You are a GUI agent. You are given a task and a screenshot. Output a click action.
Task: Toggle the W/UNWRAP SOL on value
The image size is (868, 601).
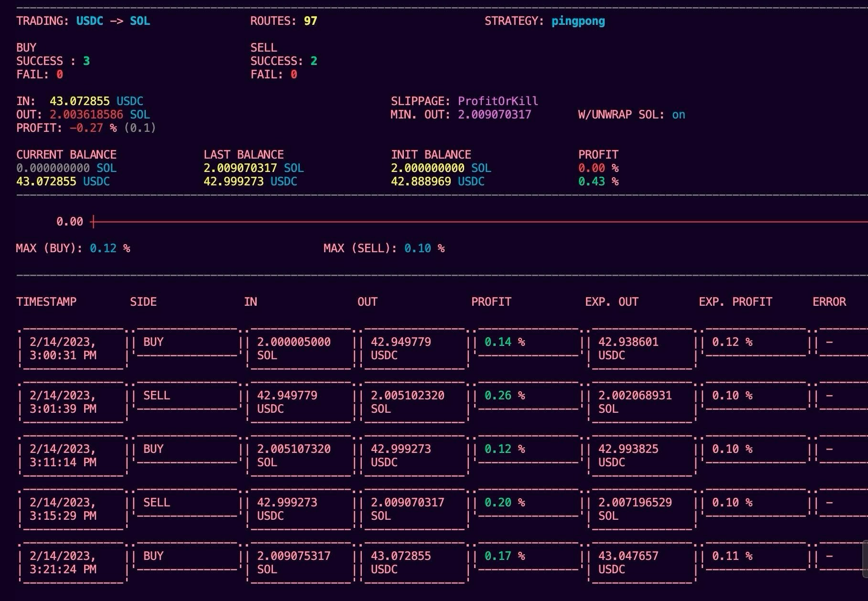678,115
